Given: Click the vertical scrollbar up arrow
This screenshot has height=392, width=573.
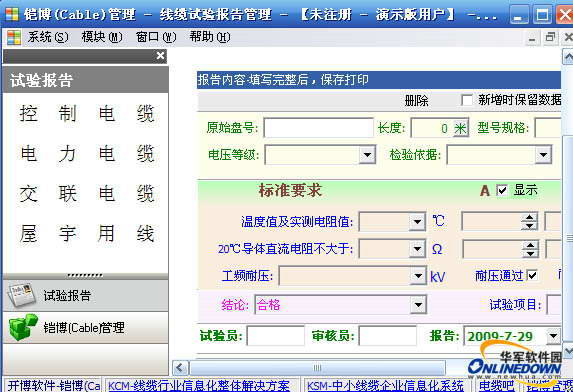Looking at the screenshot, I should 568,57.
